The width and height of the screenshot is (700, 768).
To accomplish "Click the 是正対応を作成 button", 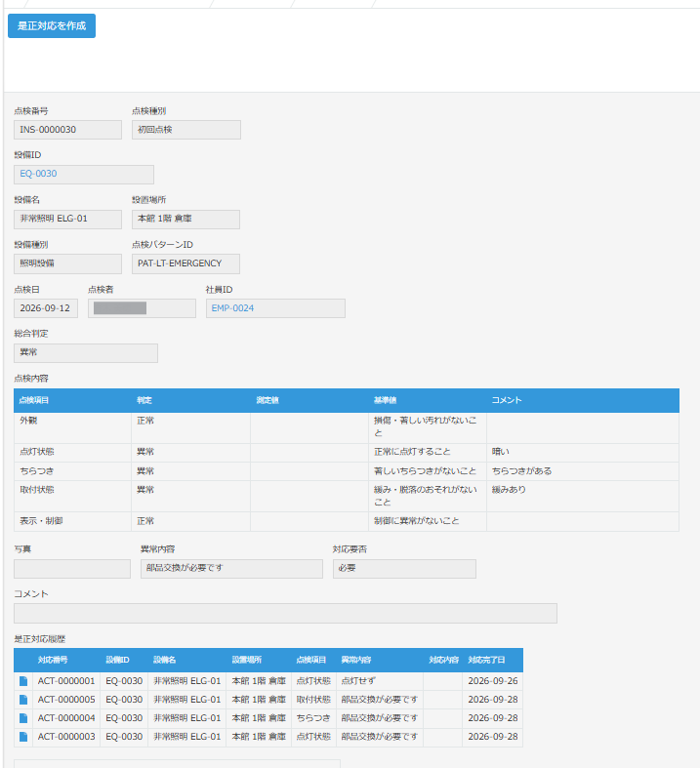I will (x=52, y=26).
